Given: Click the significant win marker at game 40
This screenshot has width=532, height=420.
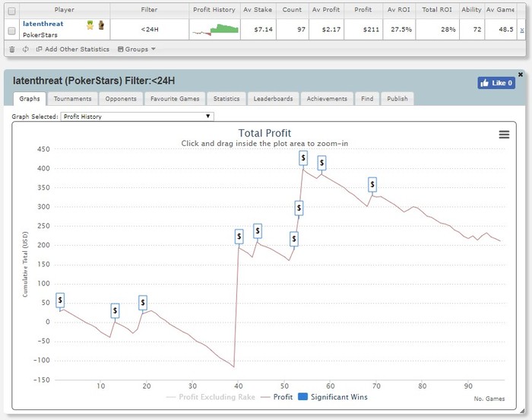Looking at the screenshot, I should [239, 237].
